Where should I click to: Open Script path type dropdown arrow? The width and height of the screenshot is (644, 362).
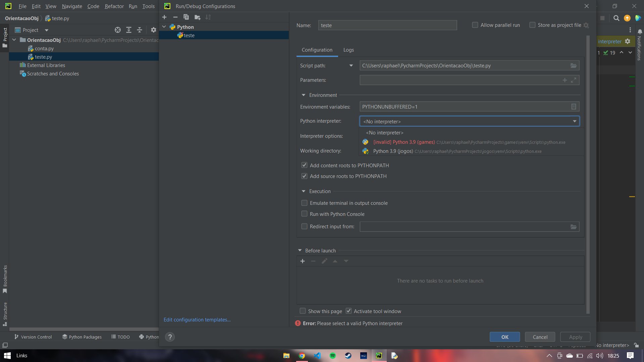(x=351, y=66)
